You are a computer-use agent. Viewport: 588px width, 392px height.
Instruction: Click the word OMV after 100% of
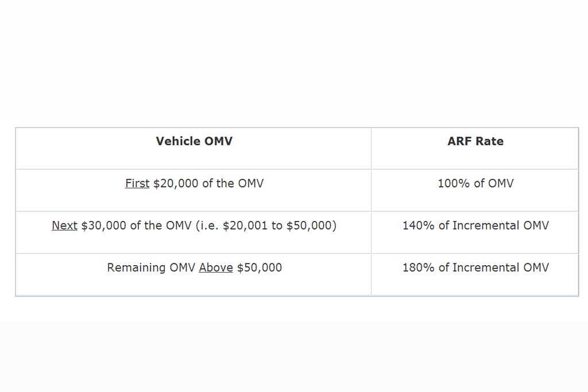pyautogui.click(x=501, y=183)
